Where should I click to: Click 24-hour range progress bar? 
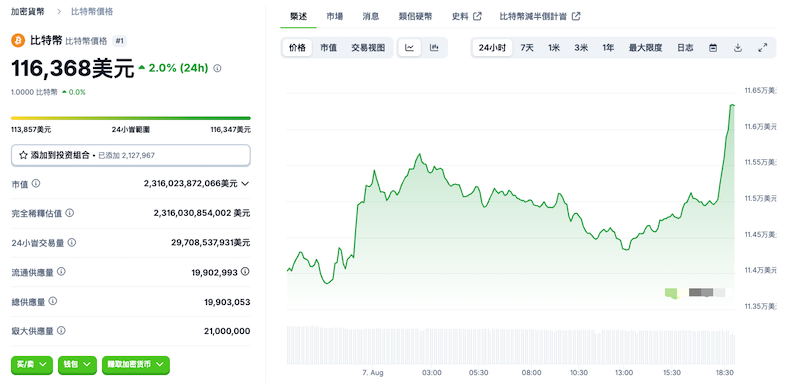pyautogui.click(x=131, y=118)
